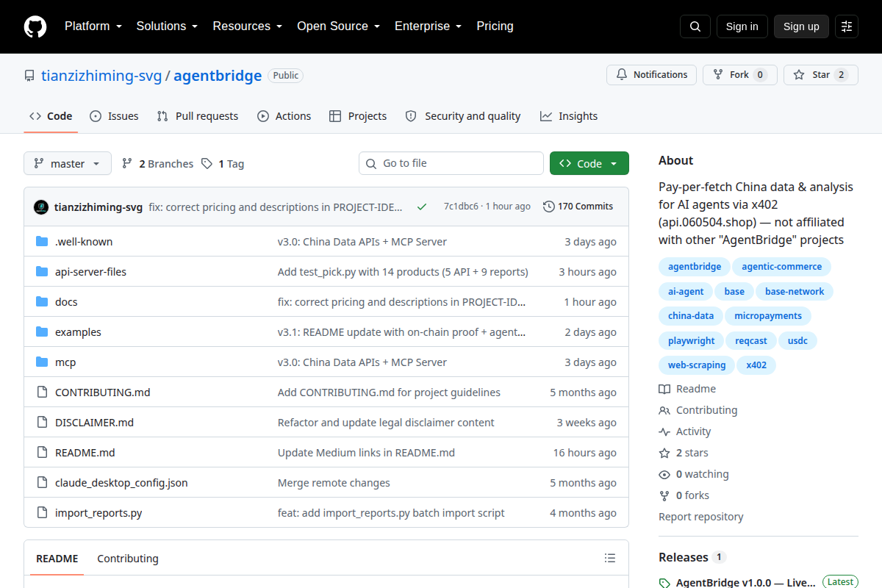Screen dimensions: 882x588
Task: Click the folder icon for docs
Action: (x=42, y=302)
